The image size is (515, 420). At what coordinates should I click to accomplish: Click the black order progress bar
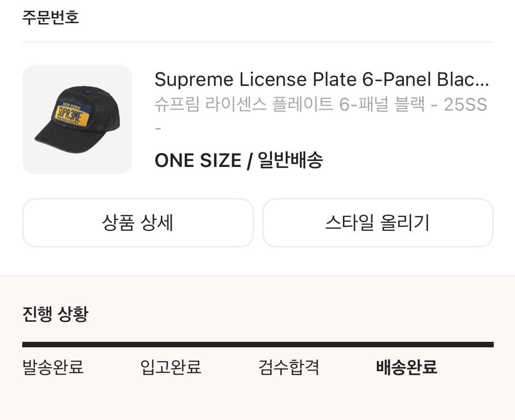[258, 345]
